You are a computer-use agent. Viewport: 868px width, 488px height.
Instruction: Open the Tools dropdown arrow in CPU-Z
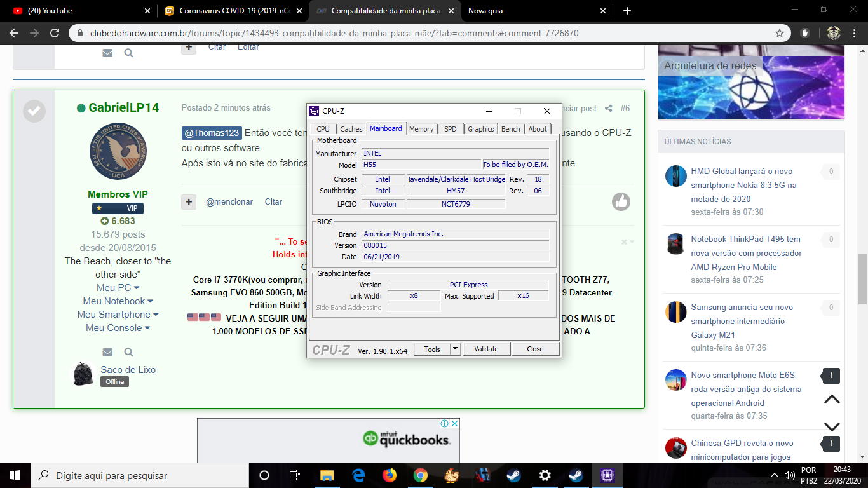click(455, 349)
